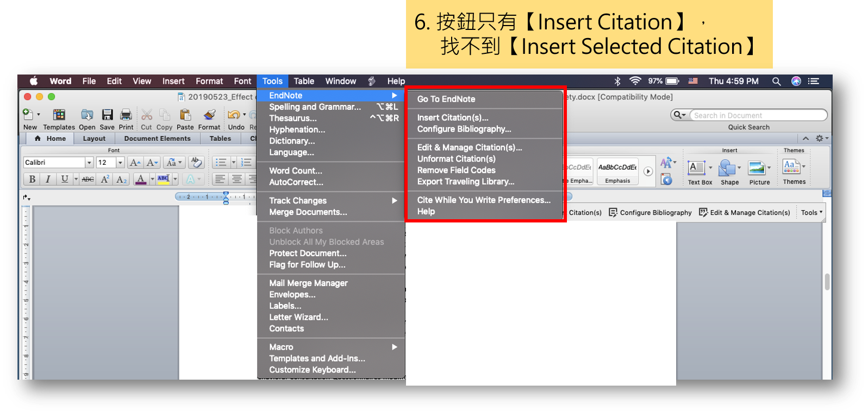Open a document with the Open icon
Screen dimensions: 868x415
[87, 115]
